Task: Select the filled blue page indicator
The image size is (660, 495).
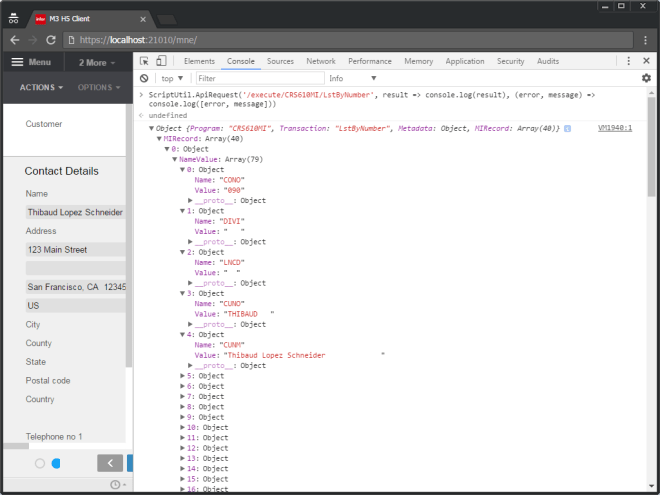Action: (x=56, y=463)
